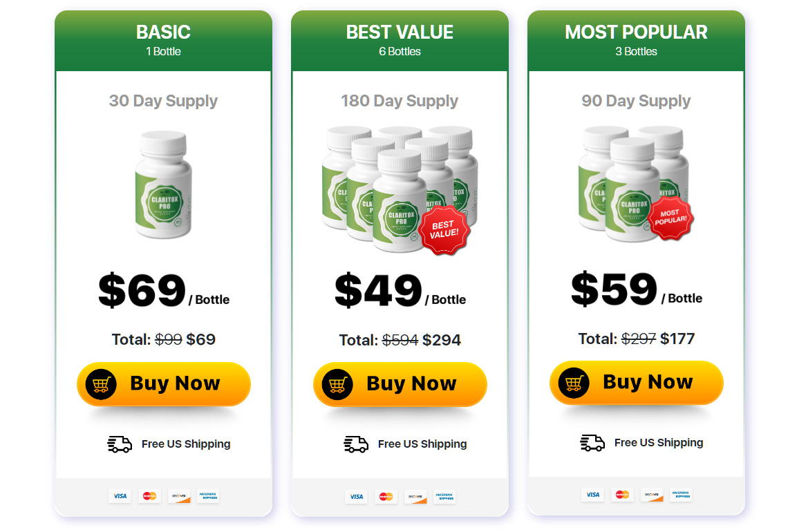Viewport: 797px width, 532px height.
Task: Click the free shipping truck icon under the Best Value plan
Action: tap(355, 445)
